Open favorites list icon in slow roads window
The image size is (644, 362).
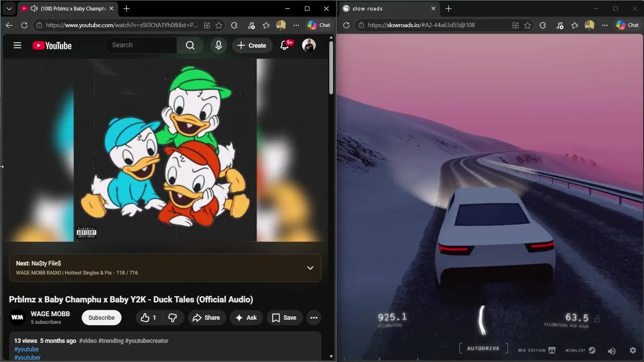575,25
